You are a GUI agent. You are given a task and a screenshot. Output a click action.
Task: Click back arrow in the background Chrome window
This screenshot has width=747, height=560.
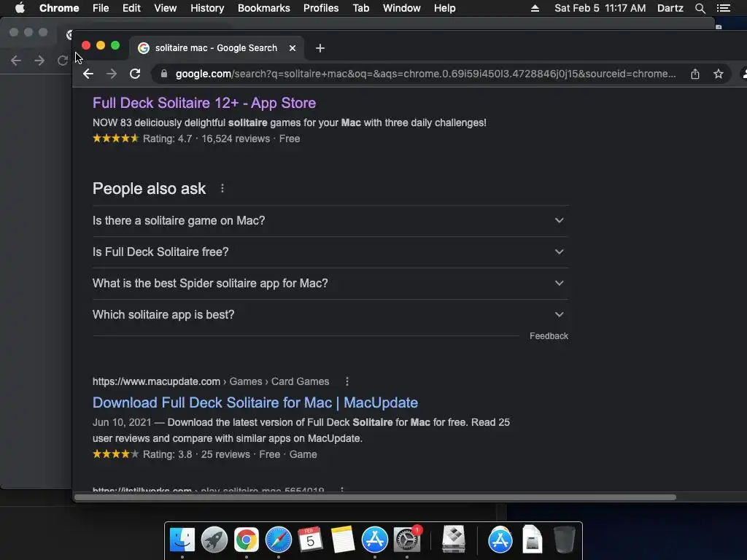coord(16,61)
